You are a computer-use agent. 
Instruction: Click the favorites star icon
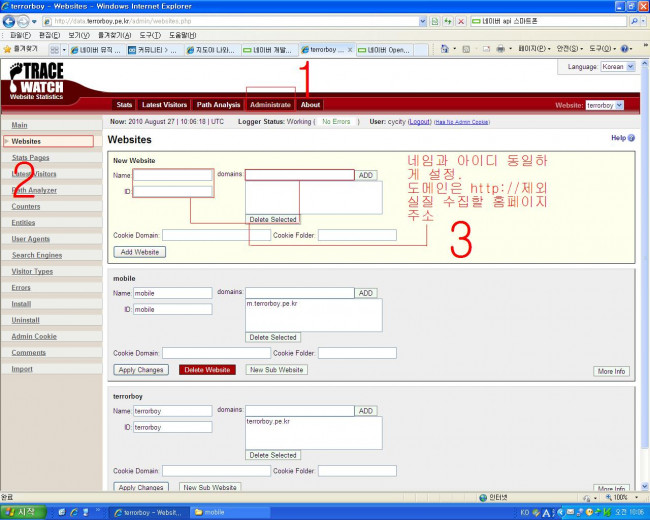point(8,48)
